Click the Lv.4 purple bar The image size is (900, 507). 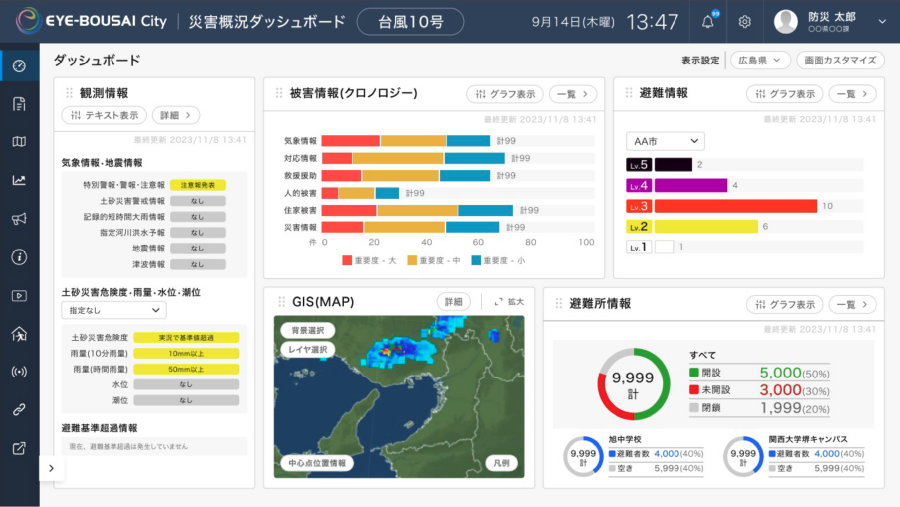coord(691,185)
